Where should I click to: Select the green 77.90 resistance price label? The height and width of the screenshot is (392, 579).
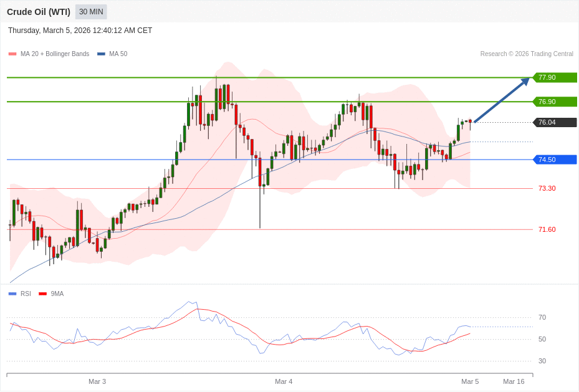(554, 77)
